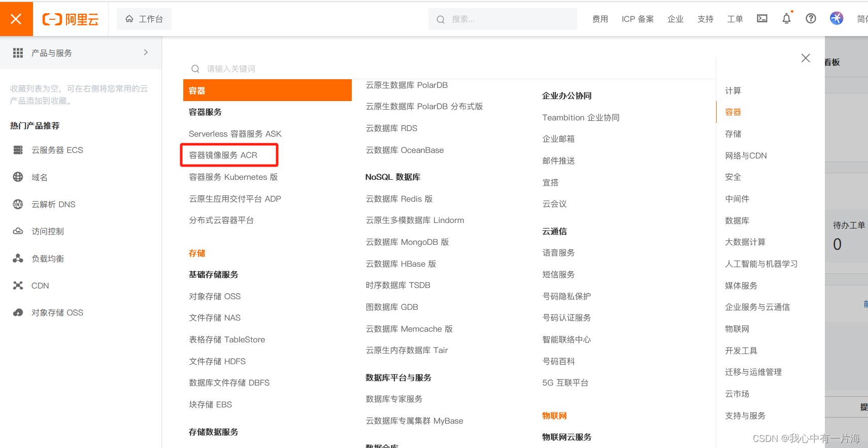Click the top search box
Screen dimensions: 868x448
tap(503, 19)
